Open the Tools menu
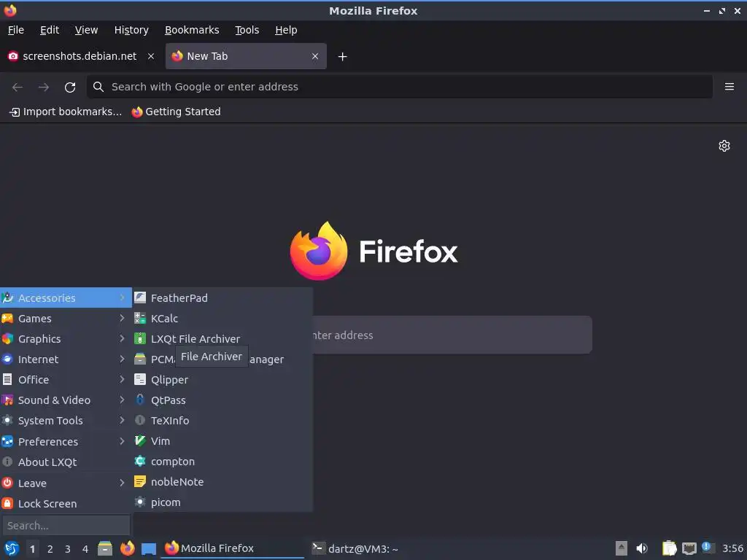 click(x=247, y=30)
